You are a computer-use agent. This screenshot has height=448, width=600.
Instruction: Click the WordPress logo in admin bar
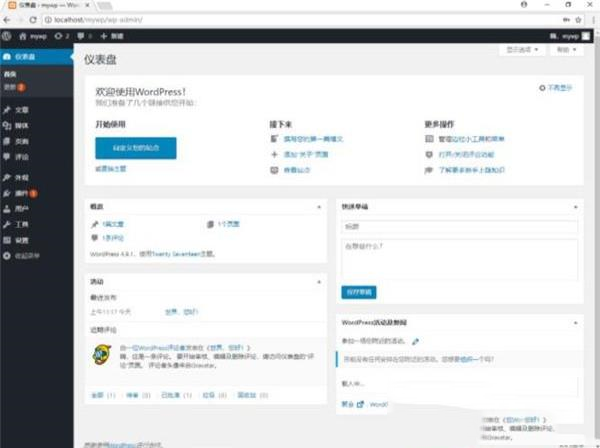[7, 35]
